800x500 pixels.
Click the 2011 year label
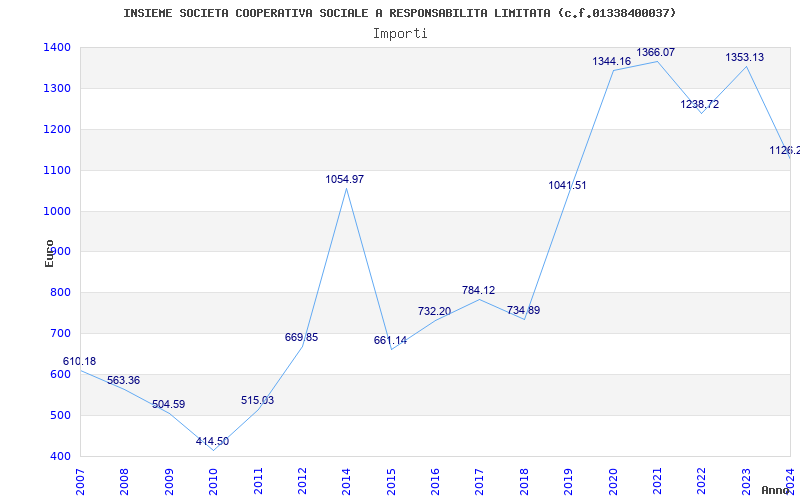click(258, 481)
